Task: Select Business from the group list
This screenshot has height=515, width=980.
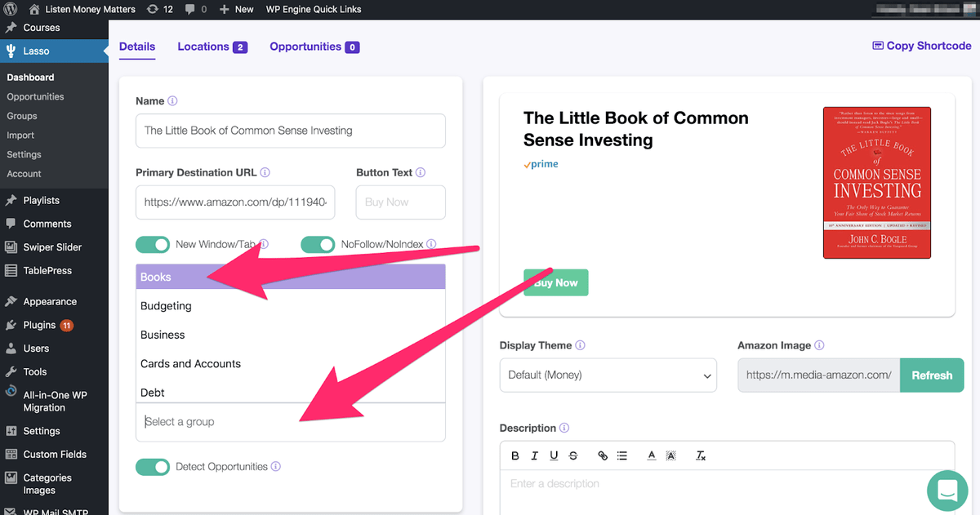Action: 291,335
